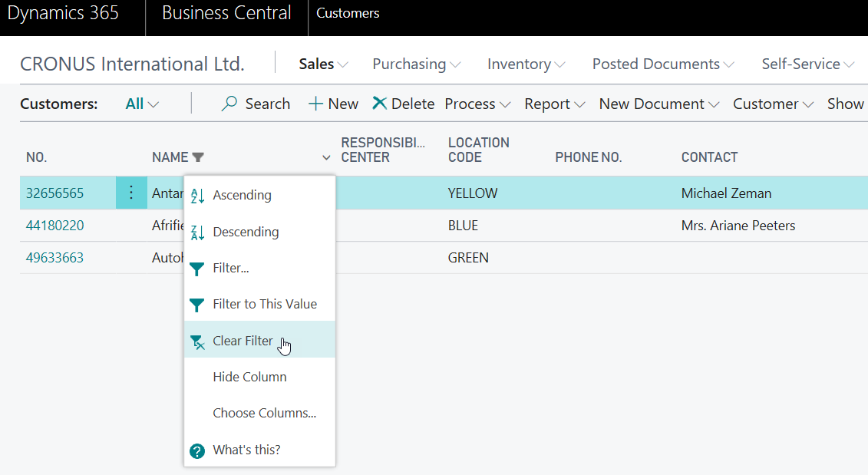Screen dimensions: 868x475
Task: Click the three-dot row menu for customer 32656565
Action: click(x=131, y=193)
